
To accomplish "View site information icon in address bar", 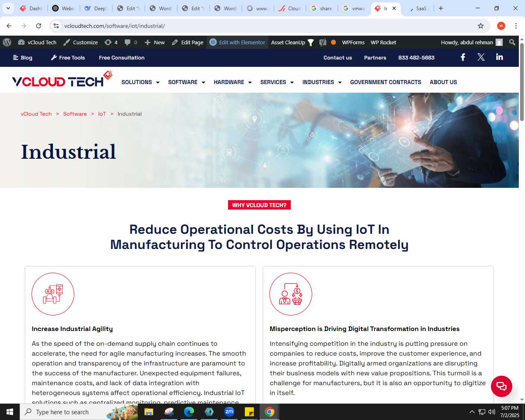I will pyautogui.click(x=56, y=26).
